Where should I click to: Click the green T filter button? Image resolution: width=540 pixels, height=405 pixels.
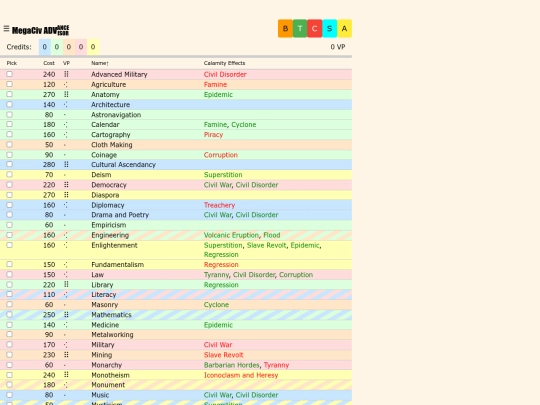(300, 29)
